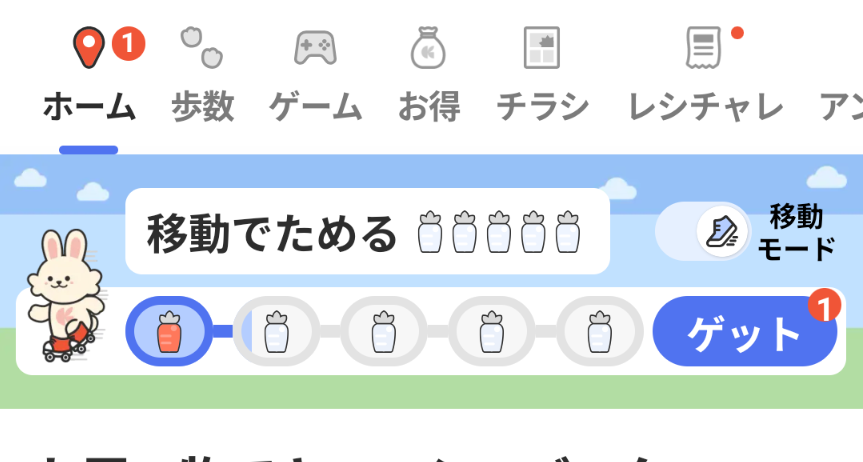Open the チラシ tab label

pyautogui.click(x=543, y=107)
